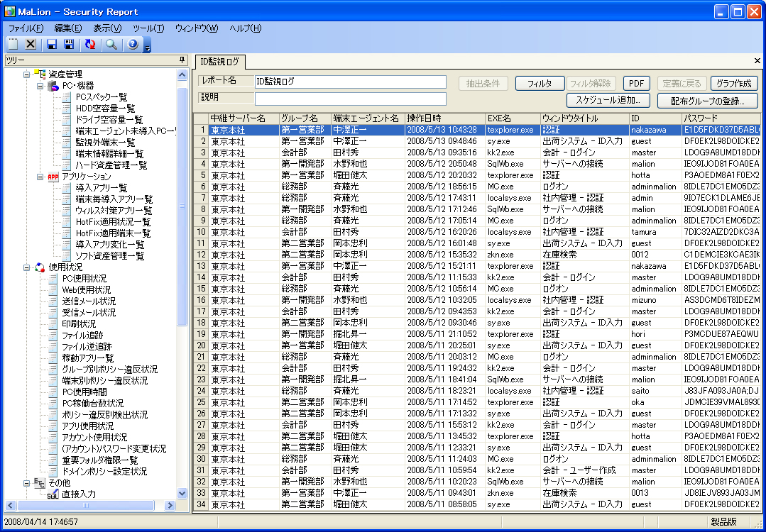Collapse the PC・機器 tree branch
This screenshot has width=766, height=532.
point(40,86)
